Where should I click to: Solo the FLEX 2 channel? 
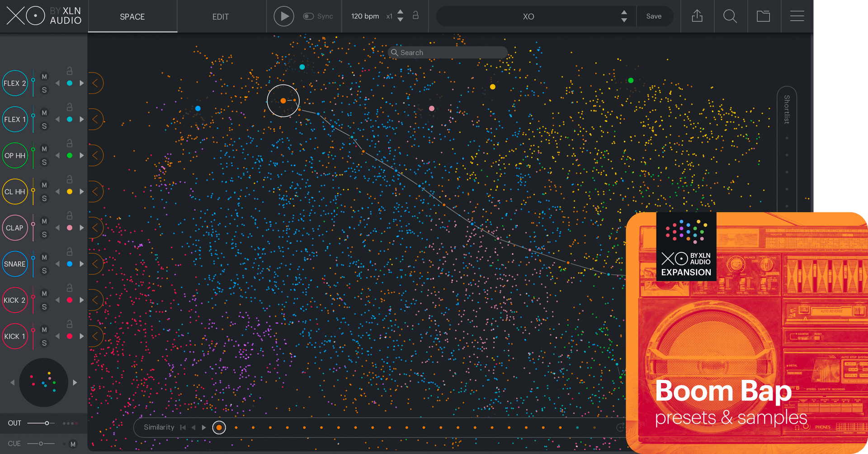click(x=44, y=90)
